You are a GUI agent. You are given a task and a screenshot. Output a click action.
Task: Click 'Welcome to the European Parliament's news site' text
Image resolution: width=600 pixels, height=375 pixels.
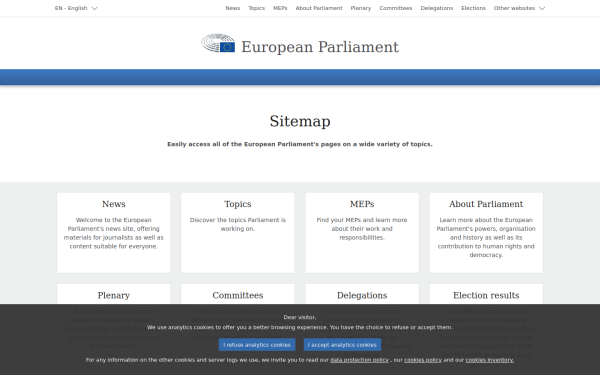(x=114, y=233)
